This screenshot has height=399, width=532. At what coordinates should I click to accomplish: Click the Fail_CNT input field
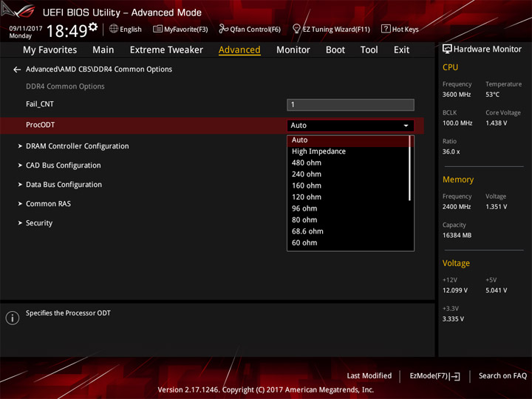point(350,105)
